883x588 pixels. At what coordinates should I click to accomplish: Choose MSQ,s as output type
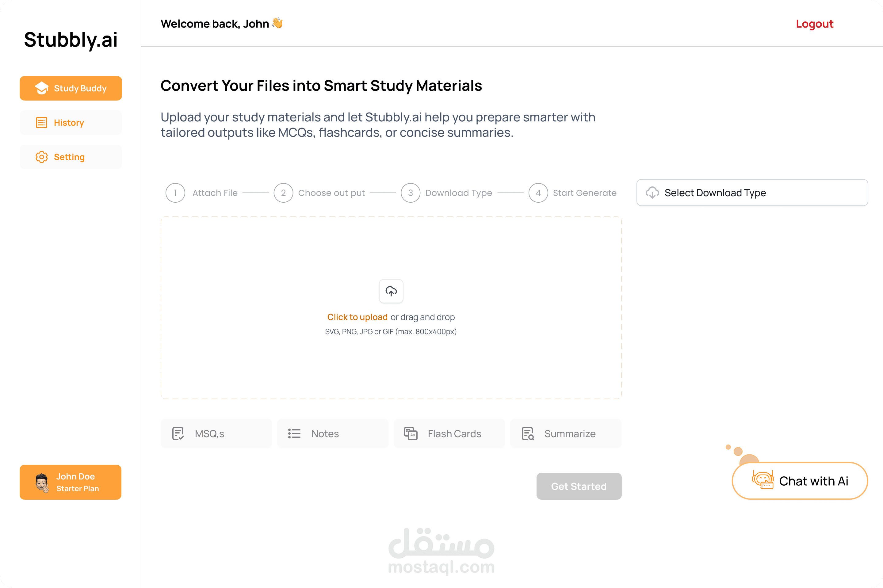(x=216, y=433)
